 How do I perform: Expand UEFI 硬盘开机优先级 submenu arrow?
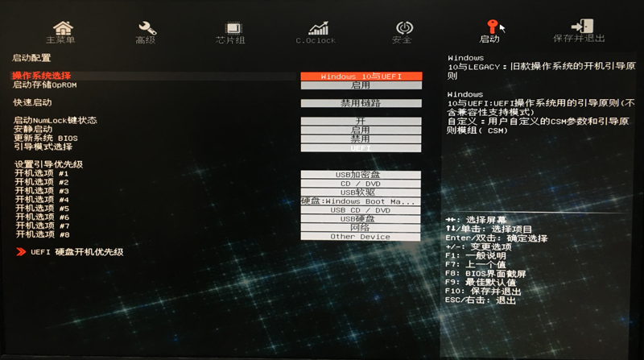(x=21, y=252)
